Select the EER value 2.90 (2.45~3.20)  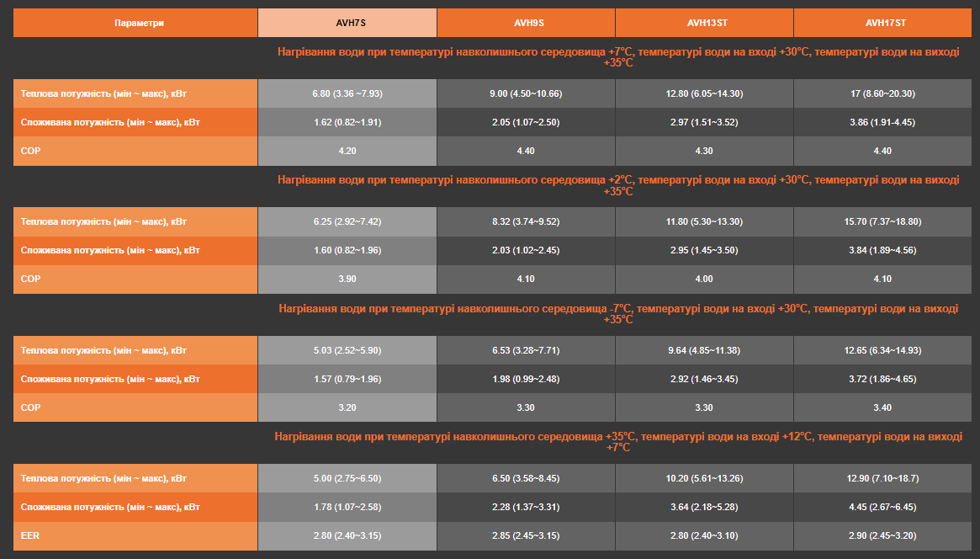(x=883, y=535)
